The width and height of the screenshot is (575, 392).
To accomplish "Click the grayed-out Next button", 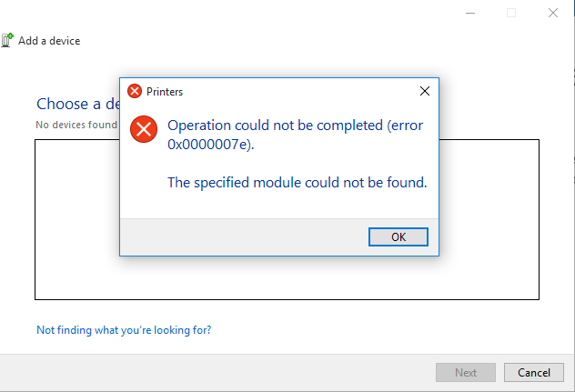I will (466, 373).
